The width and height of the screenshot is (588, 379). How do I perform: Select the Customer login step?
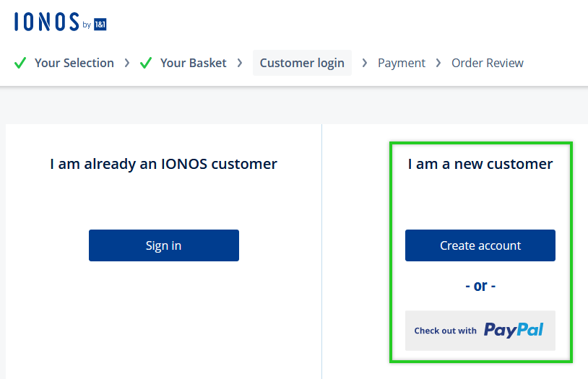(302, 63)
